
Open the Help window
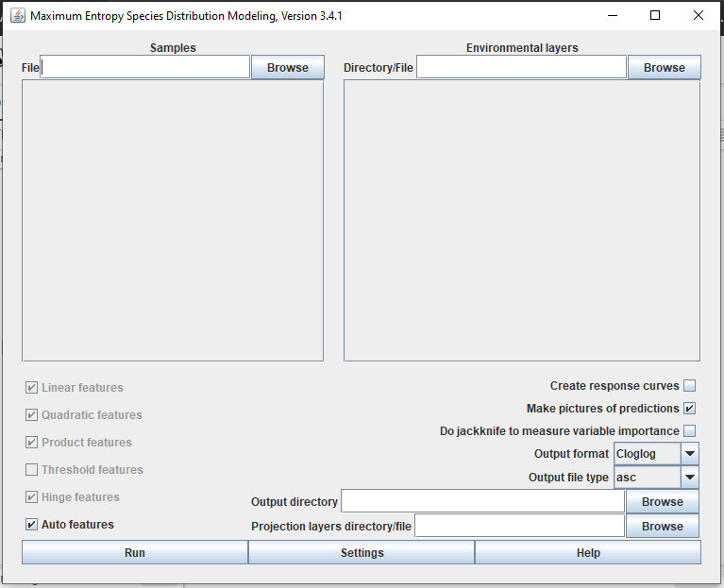[x=587, y=552]
